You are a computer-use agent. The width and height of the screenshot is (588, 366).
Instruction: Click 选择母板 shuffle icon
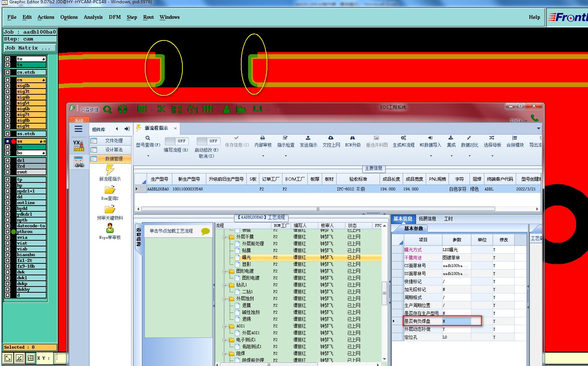click(x=492, y=138)
